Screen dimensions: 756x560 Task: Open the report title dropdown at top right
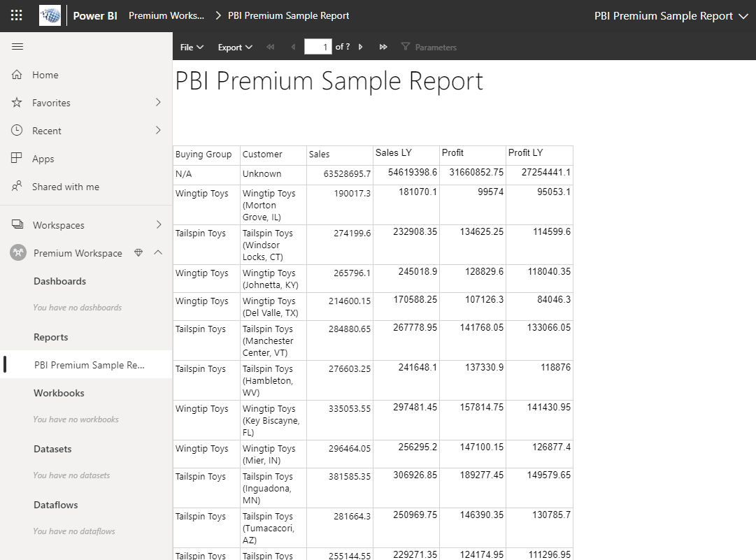tap(743, 16)
